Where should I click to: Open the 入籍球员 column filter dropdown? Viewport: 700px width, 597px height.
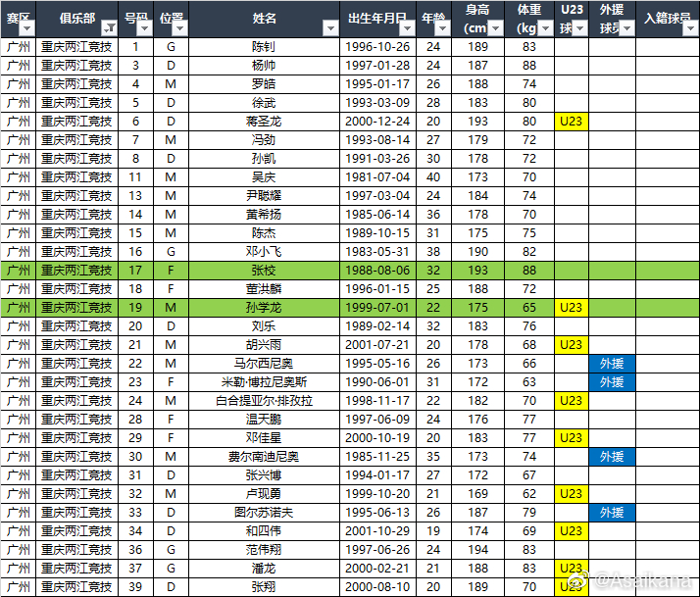coord(690,28)
